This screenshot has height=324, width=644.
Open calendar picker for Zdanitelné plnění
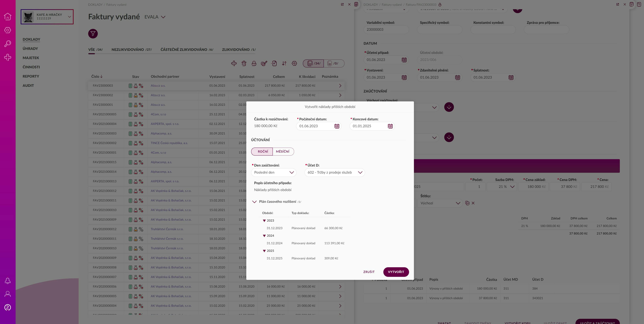coord(458,77)
